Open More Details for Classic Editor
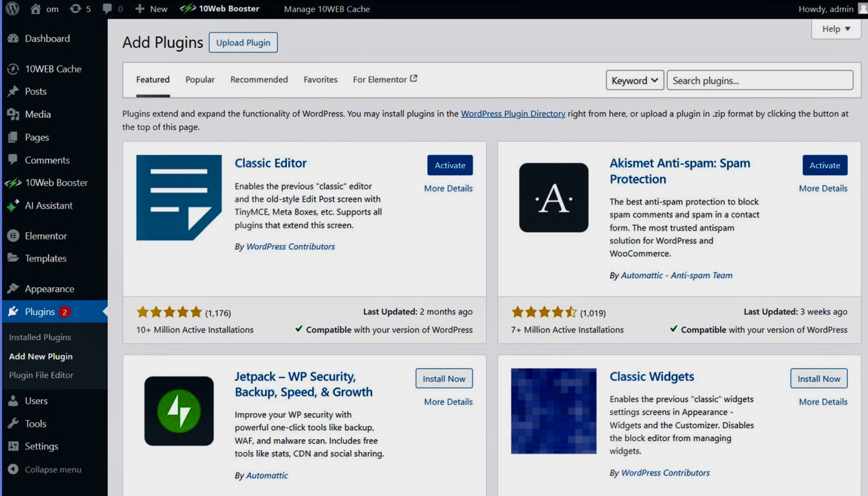 click(x=448, y=188)
